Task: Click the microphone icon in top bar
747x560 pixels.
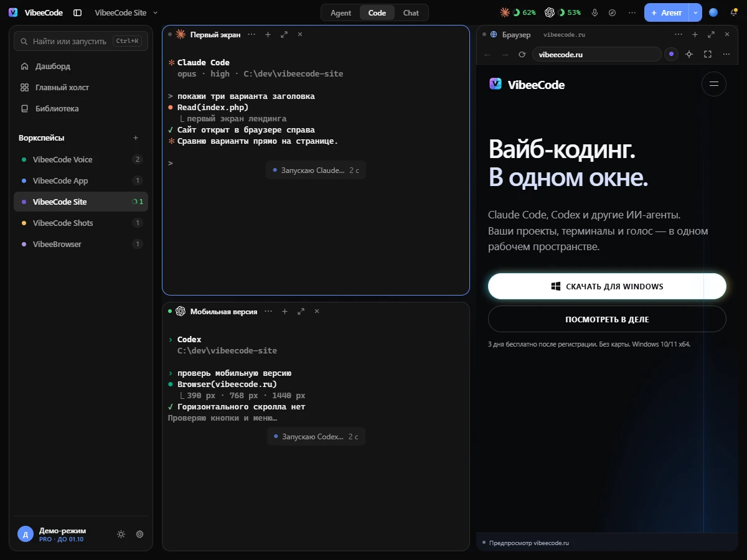Action: pyautogui.click(x=595, y=12)
